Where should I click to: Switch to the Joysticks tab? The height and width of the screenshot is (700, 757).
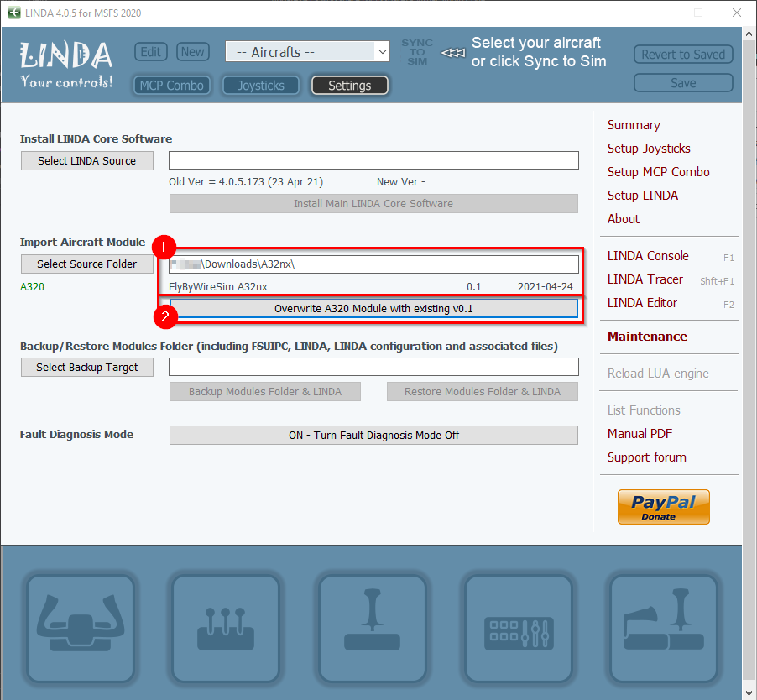(x=261, y=86)
